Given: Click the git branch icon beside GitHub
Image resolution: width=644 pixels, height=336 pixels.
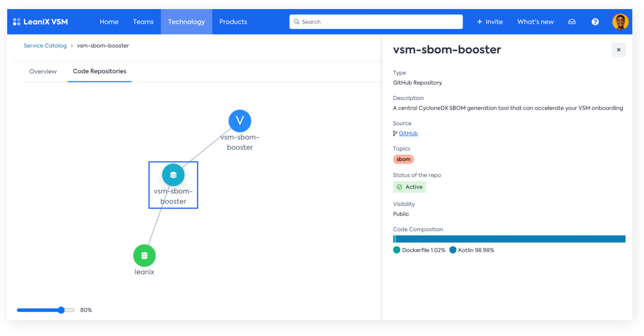Looking at the screenshot, I should coord(395,133).
